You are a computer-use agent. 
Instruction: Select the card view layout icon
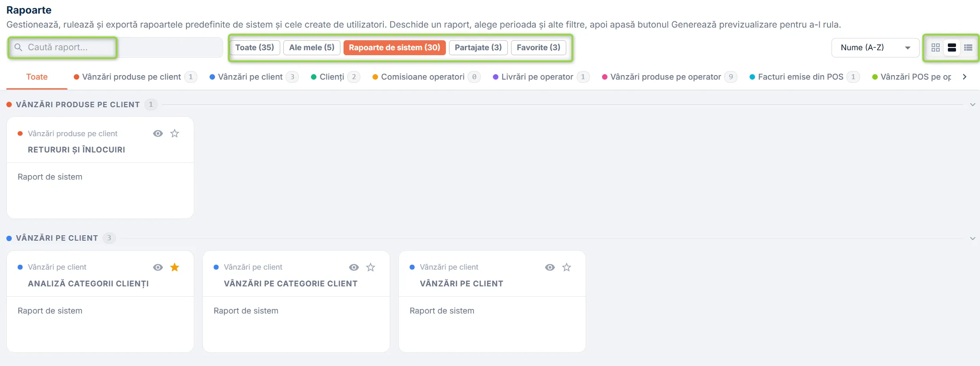pyautogui.click(x=952, y=48)
